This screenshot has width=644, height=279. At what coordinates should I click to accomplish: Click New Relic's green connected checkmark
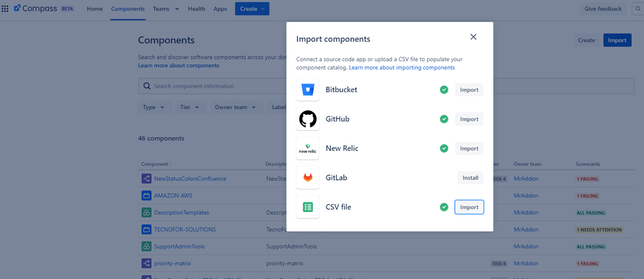pyautogui.click(x=444, y=148)
